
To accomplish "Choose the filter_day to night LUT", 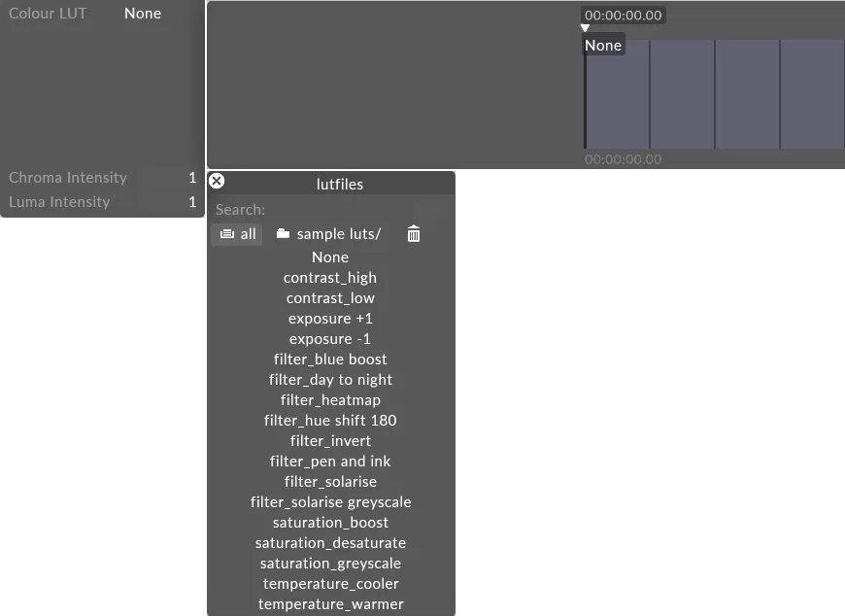I will click(330, 379).
